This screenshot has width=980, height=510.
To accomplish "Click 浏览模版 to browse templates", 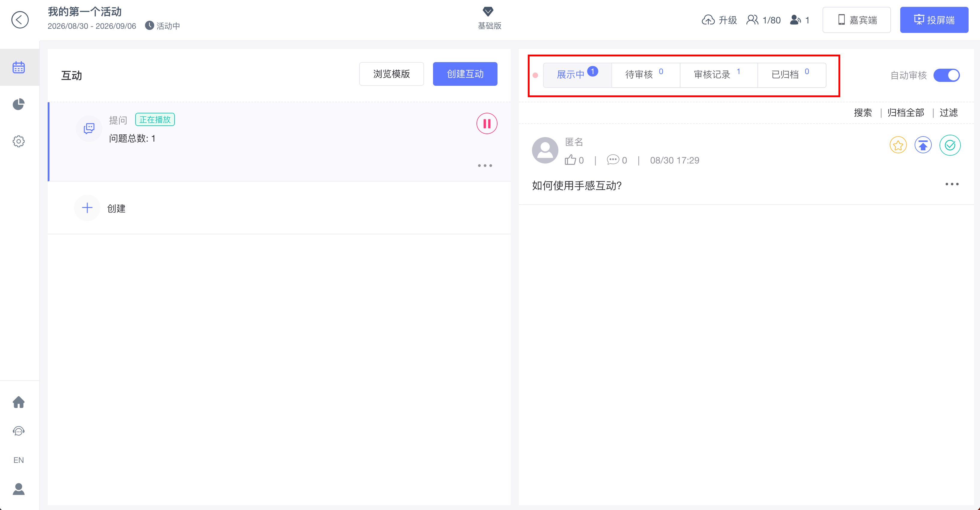I will coord(391,74).
